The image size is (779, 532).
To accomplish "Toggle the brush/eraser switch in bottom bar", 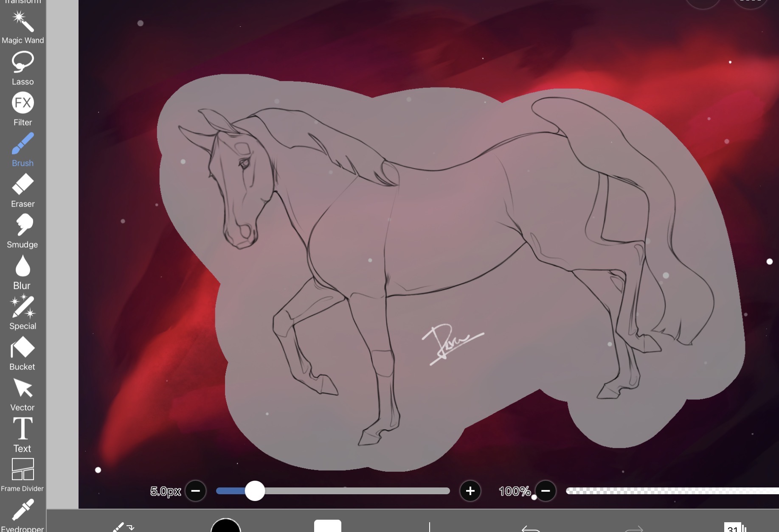I will tap(123, 527).
